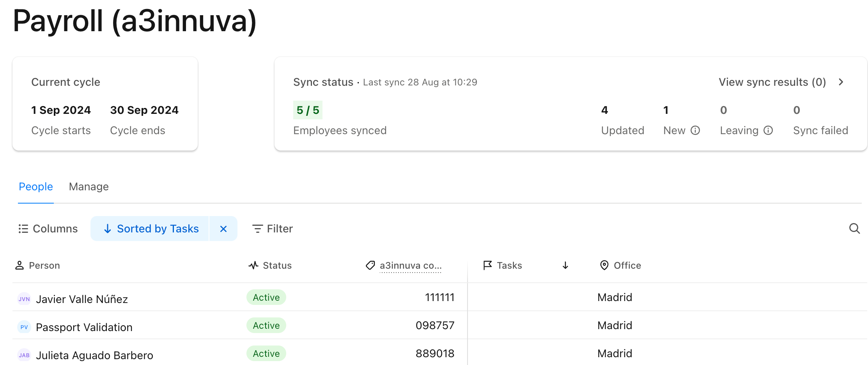Viewport: 868px width, 365px height.
Task: Click the Sorted by Tasks button
Action: (x=150, y=229)
